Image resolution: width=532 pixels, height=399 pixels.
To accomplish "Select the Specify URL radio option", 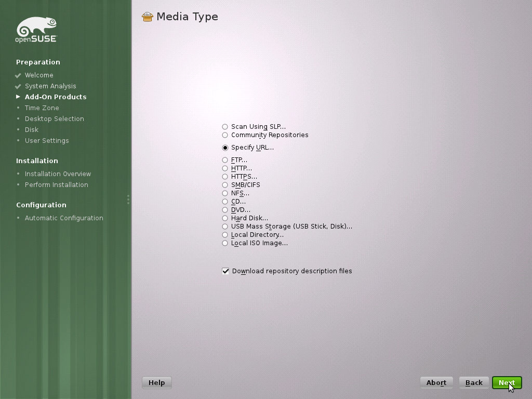I will (x=225, y=148).
